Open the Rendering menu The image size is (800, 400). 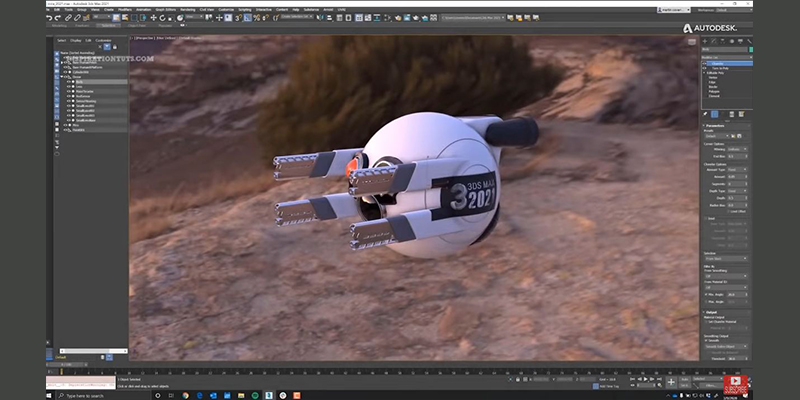click(x=188, y=10)
